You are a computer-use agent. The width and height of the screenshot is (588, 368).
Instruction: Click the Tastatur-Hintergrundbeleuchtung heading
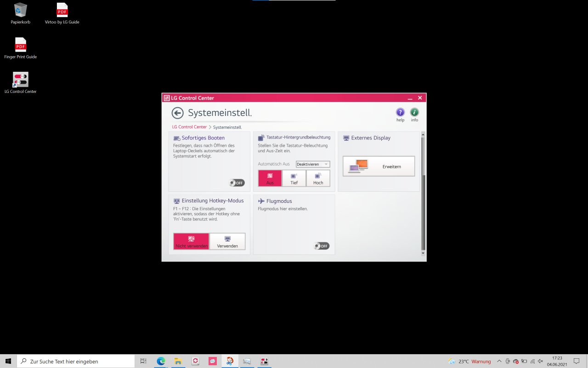tap(298, 138)
